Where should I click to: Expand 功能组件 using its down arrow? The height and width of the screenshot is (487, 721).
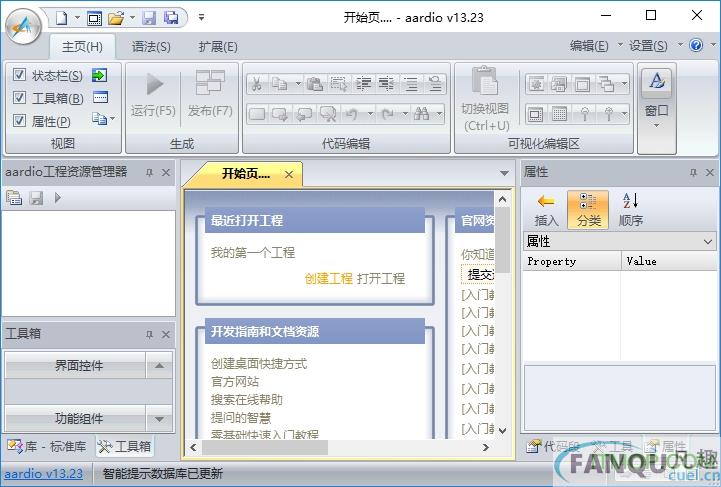click(x=159, y=418)
